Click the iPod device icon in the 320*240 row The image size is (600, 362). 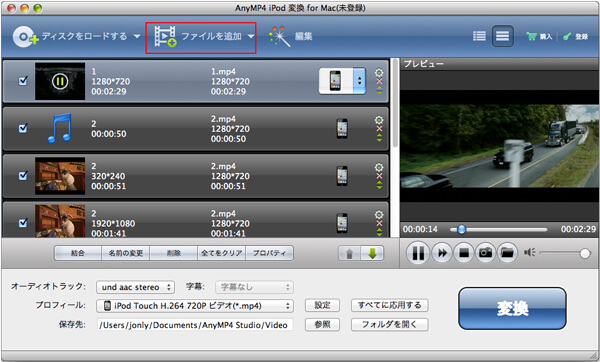tap(342, 176)
